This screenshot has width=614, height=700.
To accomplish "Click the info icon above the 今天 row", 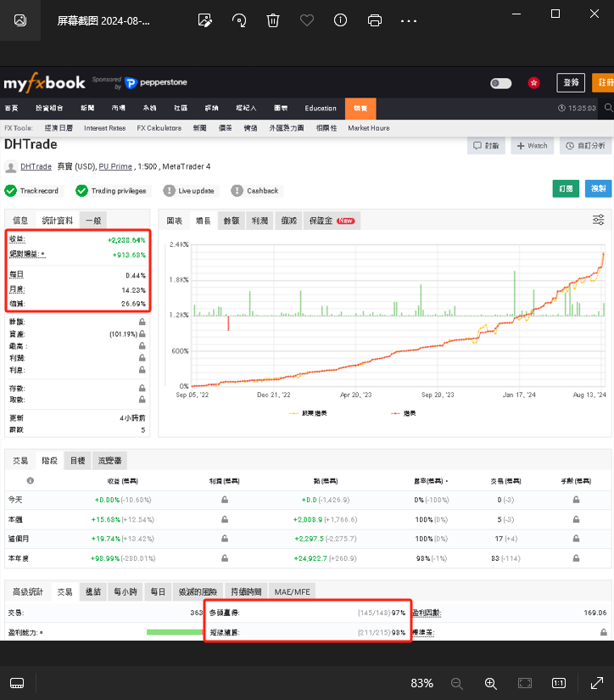I will click(31, 481).
